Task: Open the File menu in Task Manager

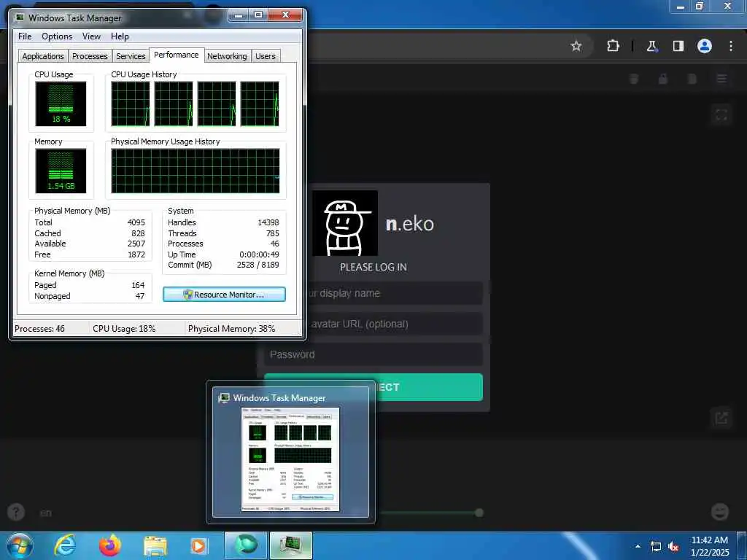Action: (x=25, y=36)
